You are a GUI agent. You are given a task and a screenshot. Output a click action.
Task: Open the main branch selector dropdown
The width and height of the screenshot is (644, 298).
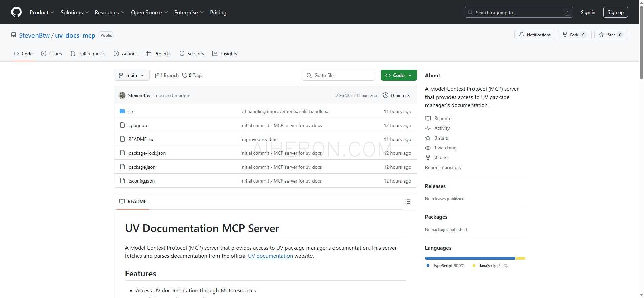[x=132, y=75]
